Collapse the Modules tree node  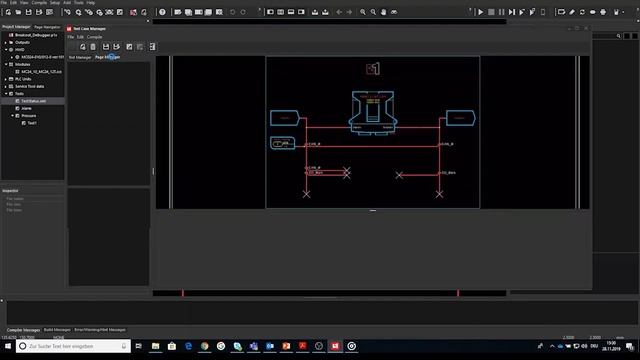click(x=6, y=64)
